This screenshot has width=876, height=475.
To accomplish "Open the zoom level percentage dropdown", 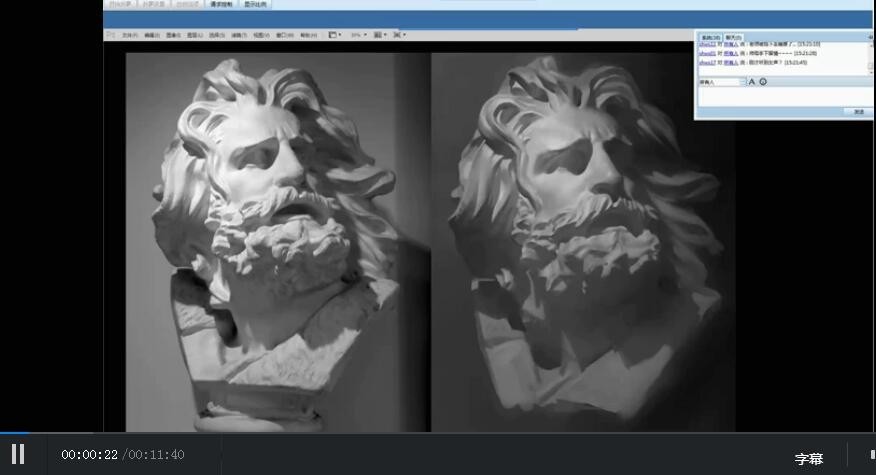I will pyautogui.click(x=359, y=35).
